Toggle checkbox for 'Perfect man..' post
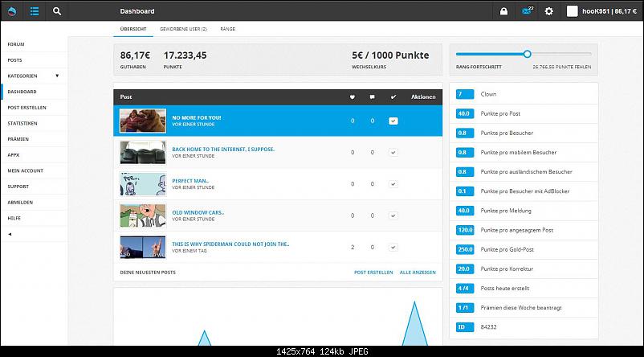The width and height of the screenshot is (644, 357). tap(393, 184)
